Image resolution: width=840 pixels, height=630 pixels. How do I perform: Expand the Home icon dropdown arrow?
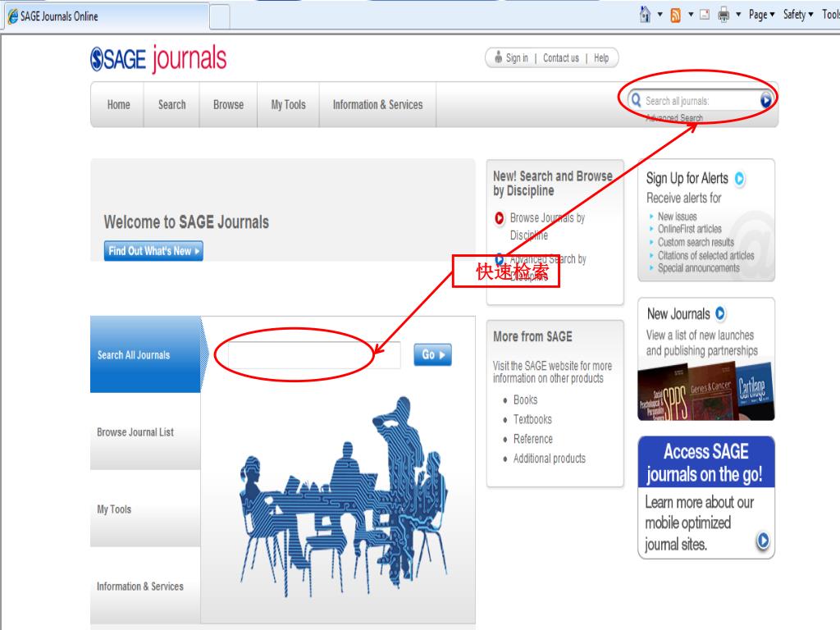(x=660, y=15)
